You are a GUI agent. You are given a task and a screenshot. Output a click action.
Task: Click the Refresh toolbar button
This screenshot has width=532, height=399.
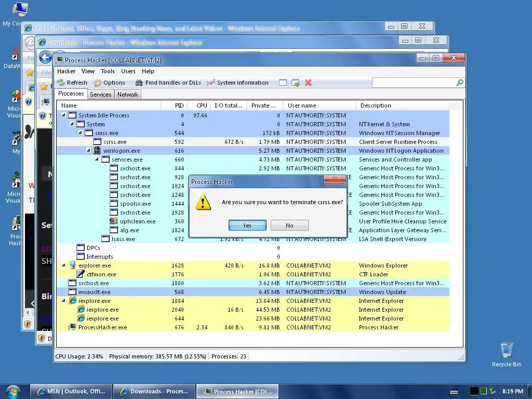72,83
